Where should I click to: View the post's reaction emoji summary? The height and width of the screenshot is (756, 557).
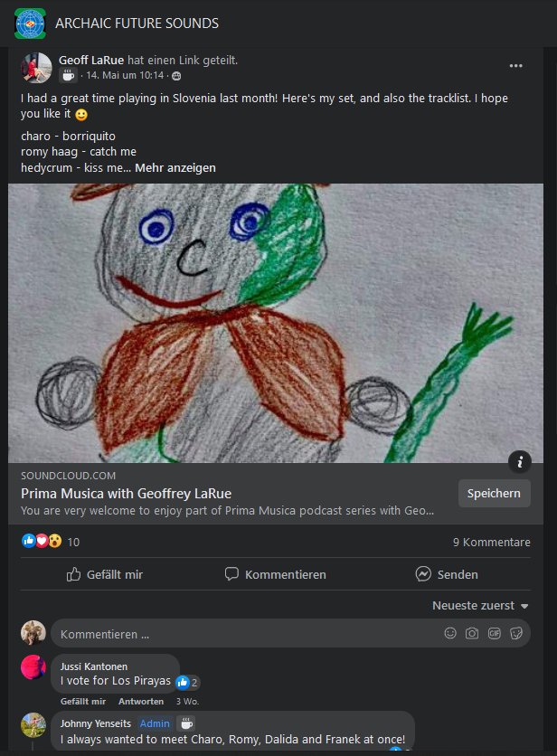42,542
